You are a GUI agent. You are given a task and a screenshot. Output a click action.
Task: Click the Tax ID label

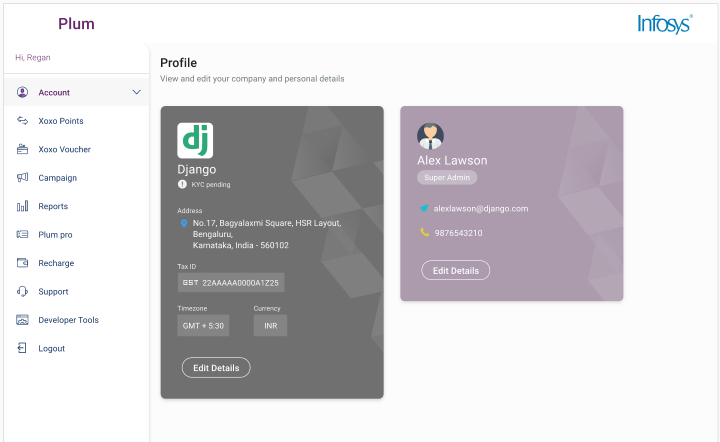[x=186, y=266]
